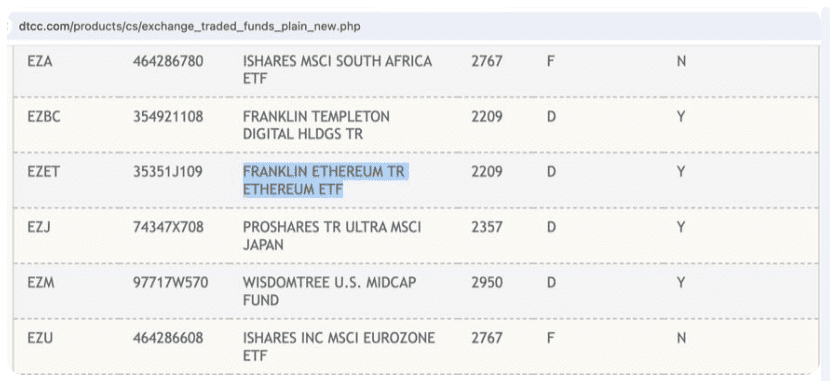Select the EZA ticker cell
830x381 pixels.
click(40, 61)
